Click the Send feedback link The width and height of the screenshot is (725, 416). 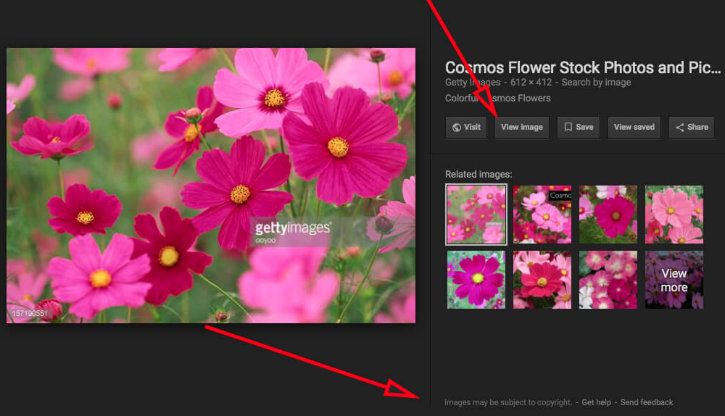pyautogui.click(x=647, y=402)
